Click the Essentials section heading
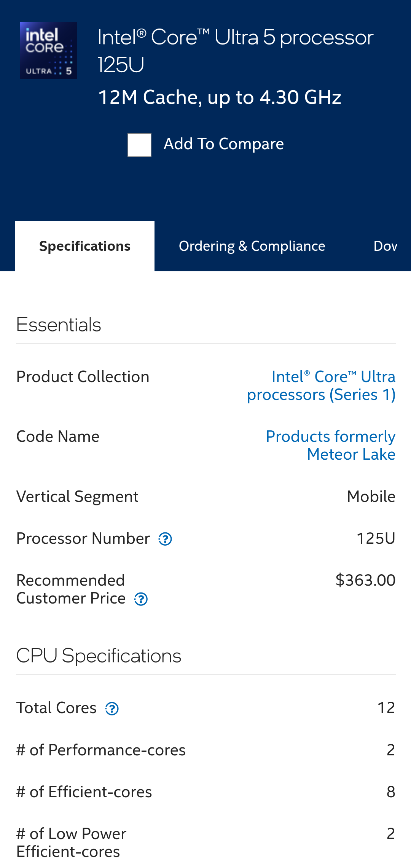The width and height of the screenshot is (411, 868). (59, 325)
